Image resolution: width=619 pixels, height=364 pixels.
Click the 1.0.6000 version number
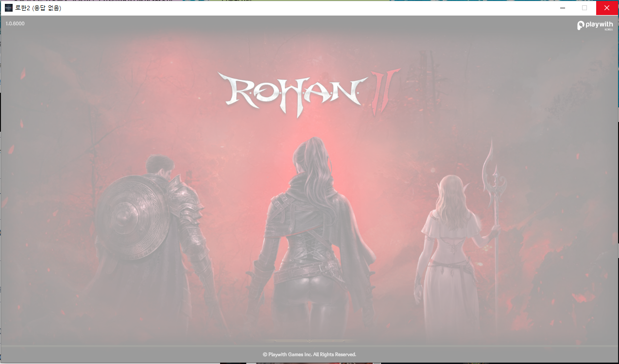(15, 23)
